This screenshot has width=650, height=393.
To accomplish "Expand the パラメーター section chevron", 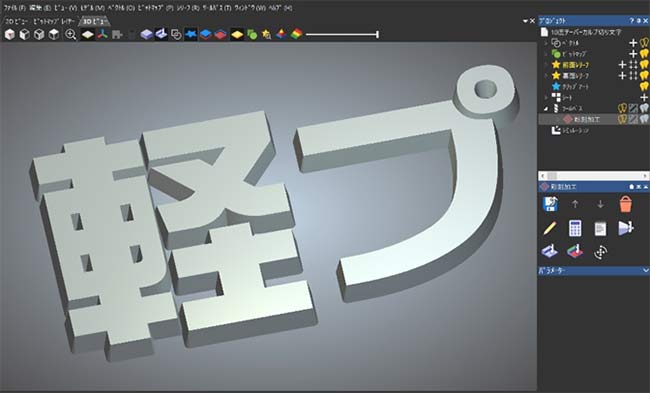I will tap(645, 271).
